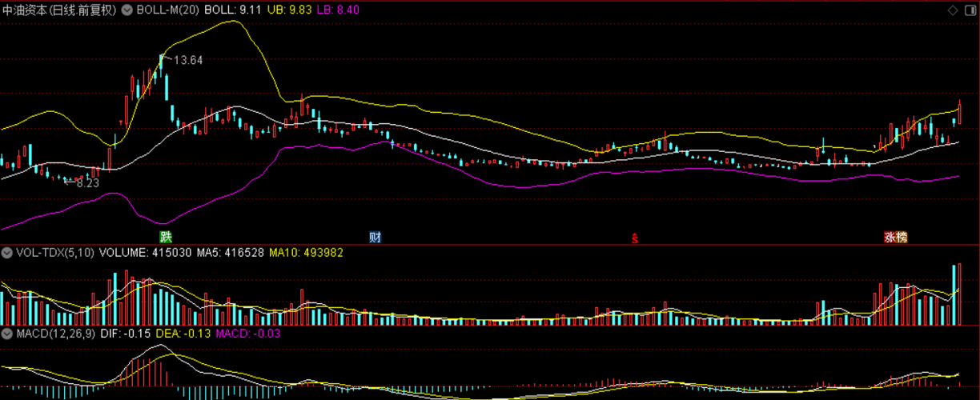
Task: Click the 13.64 high price annotation
Action: click(x=187, y=60)
